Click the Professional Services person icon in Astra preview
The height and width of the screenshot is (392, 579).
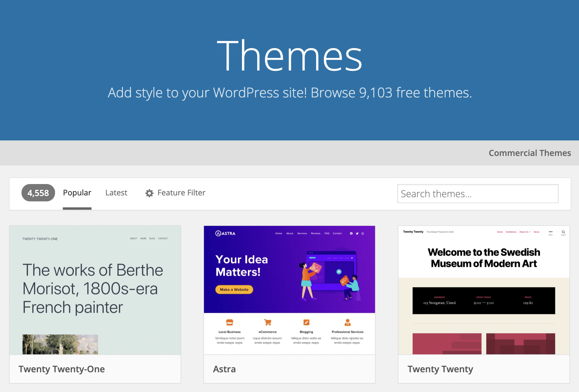click(348, 322)
